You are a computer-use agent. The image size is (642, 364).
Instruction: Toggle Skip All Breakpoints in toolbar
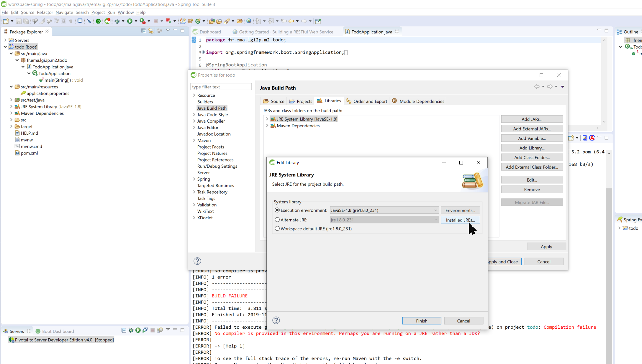[x=89, y=21]
